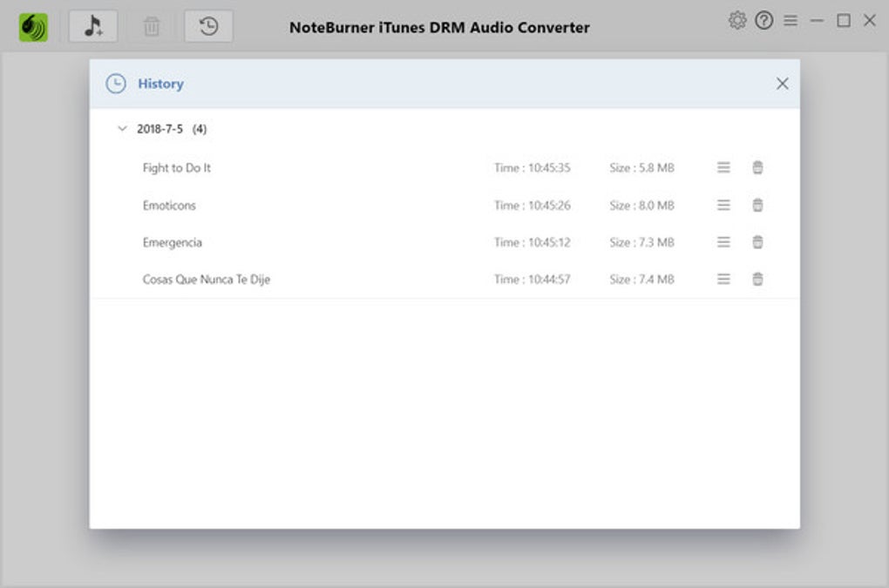Select the Fight to Do It entry

[x=176, y=167]
